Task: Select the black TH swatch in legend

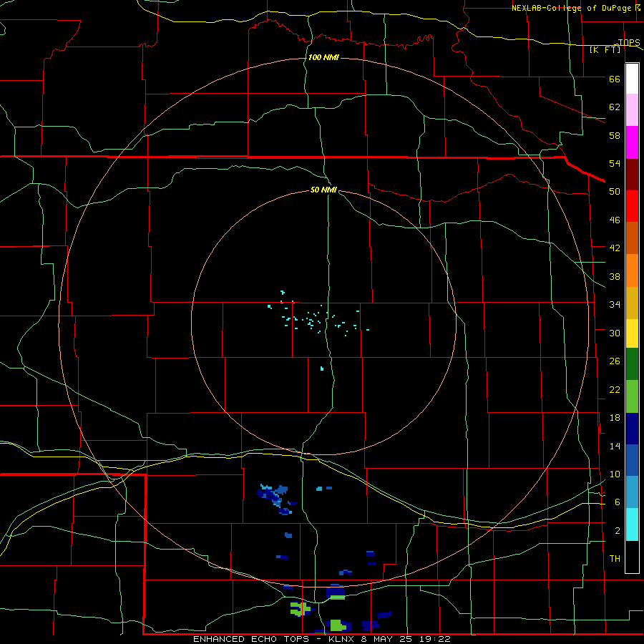Action: pos(632,557)
